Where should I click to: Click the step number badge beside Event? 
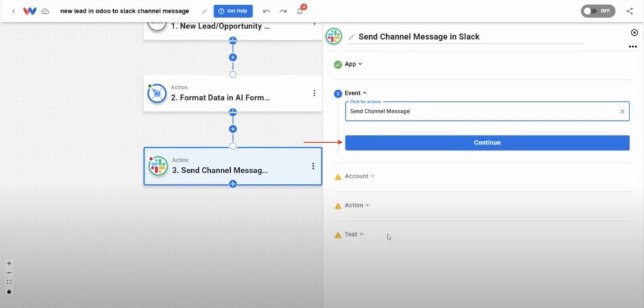338,94
